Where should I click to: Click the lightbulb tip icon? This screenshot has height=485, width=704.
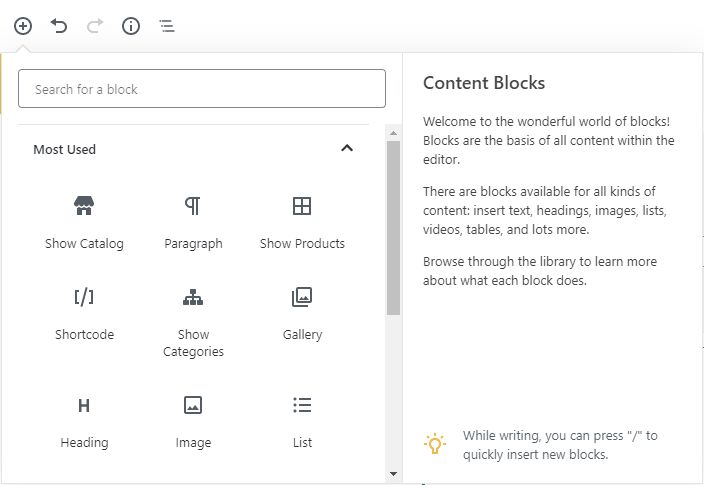tap(435, 444)
